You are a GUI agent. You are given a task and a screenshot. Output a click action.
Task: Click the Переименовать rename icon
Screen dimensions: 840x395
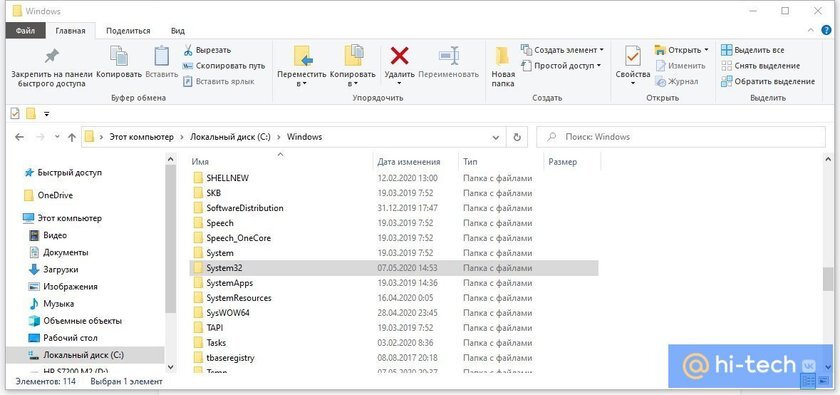click(448, 56)
